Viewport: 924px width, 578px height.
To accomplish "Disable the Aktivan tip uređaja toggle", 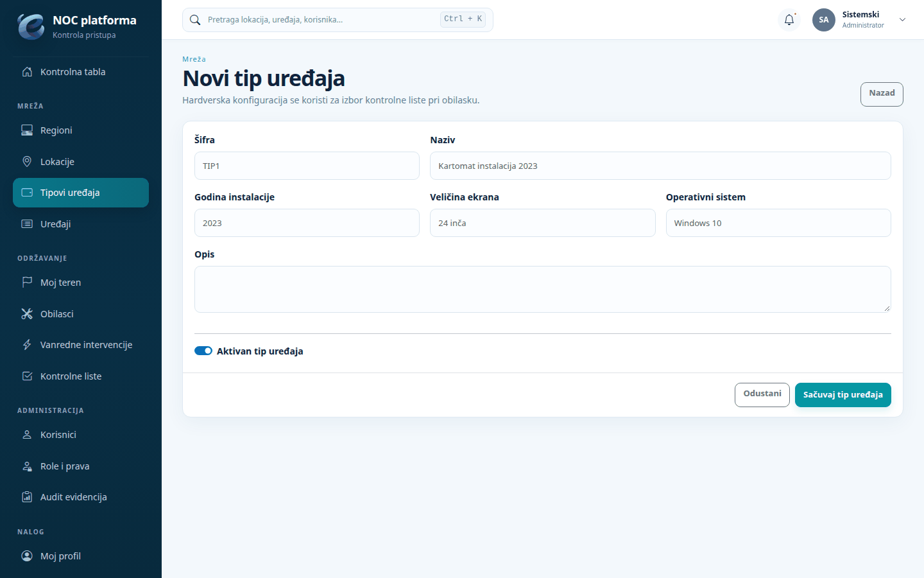I will [203, 351].
